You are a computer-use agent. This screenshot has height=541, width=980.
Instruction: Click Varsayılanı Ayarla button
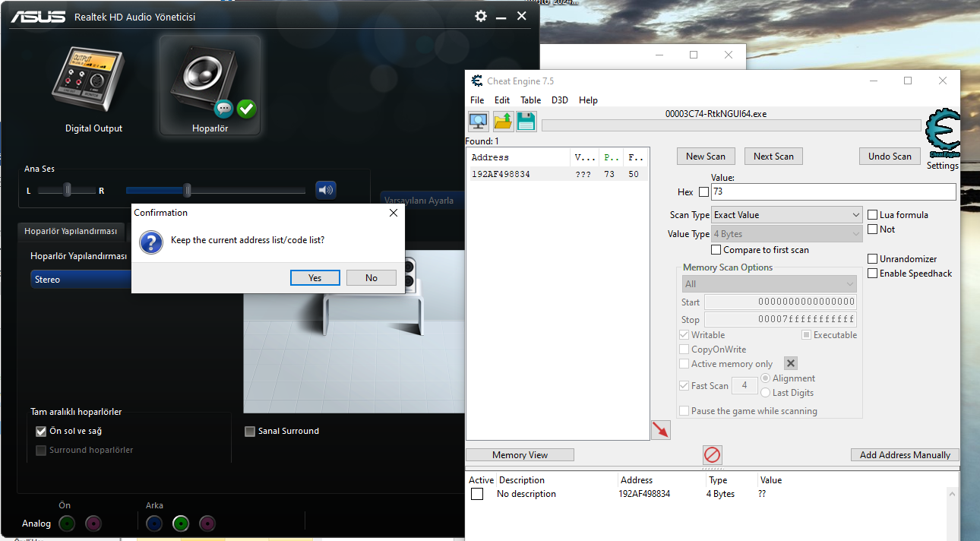[x=420, y=201]
